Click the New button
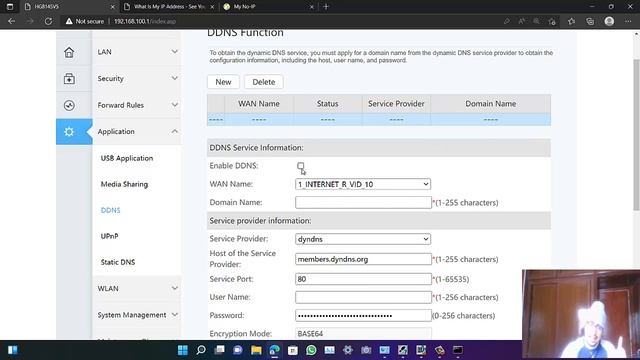 [x=223, y=82]
